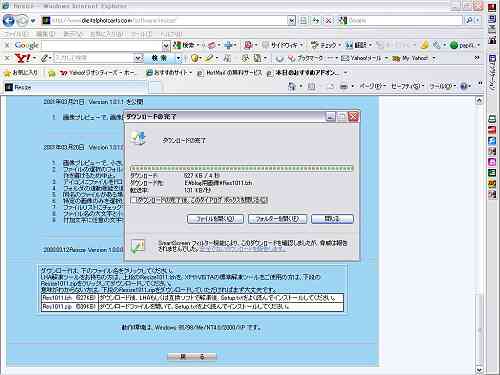
Task: Close the Google toolbar with its X
Action: point(7,45)
